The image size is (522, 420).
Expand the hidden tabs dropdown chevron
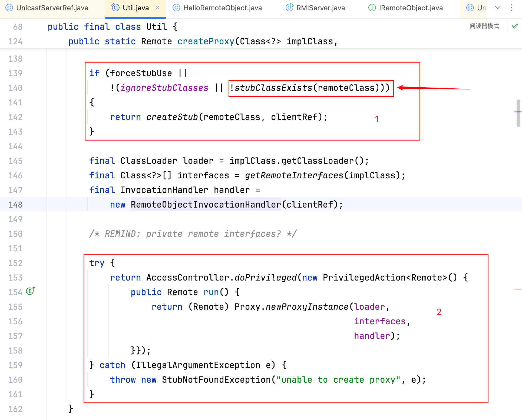(498, 8)
